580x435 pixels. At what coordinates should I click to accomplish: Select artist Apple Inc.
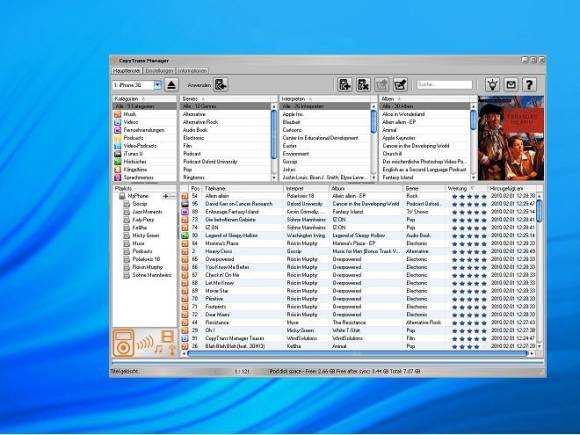click(x=293, y=114)
